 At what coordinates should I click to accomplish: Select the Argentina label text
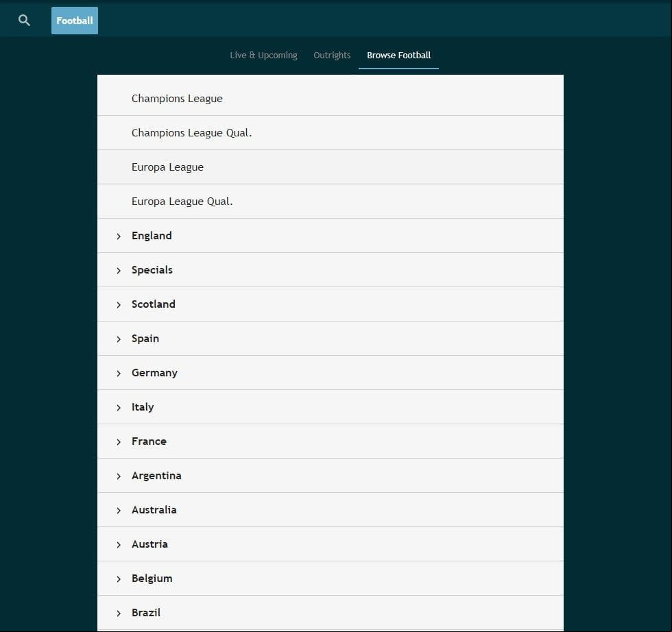click(x=156, y=476)
